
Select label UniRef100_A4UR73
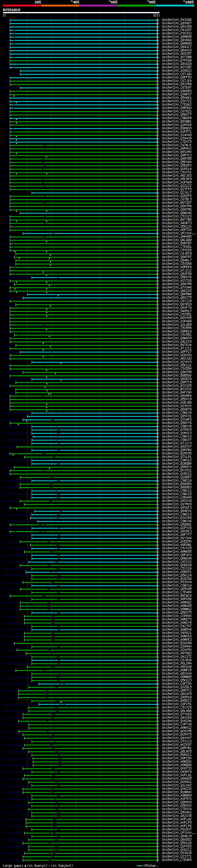click(x=177, y=223)
